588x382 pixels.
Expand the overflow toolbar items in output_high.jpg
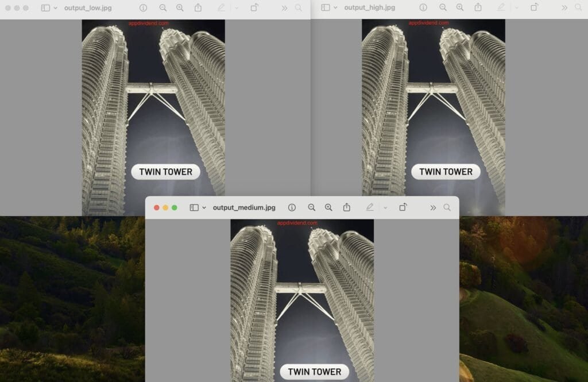coord(564,7)
